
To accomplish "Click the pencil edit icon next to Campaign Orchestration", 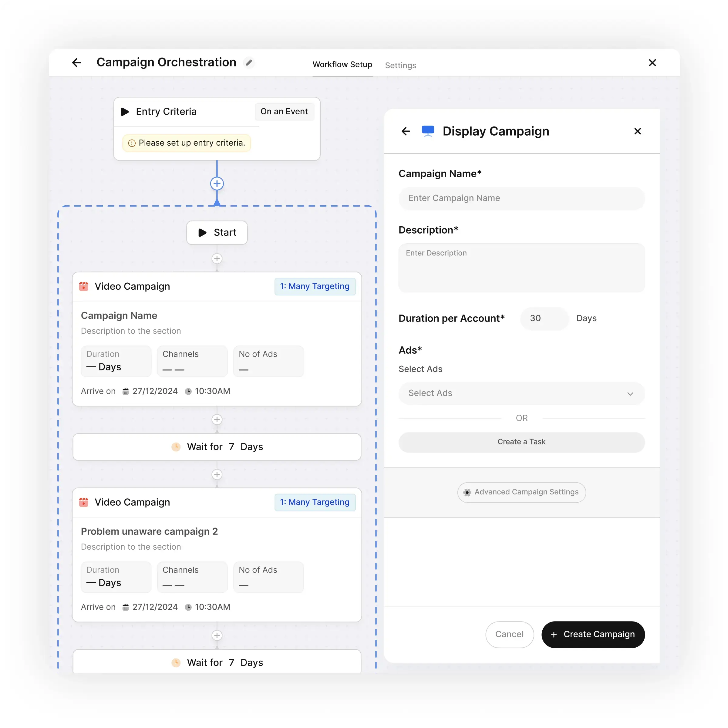I will click(249, 62).
